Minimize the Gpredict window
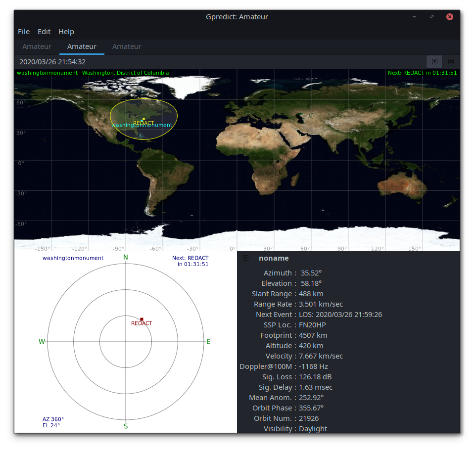The width and height of the screenshot is (476, 453). pos(414,17)
